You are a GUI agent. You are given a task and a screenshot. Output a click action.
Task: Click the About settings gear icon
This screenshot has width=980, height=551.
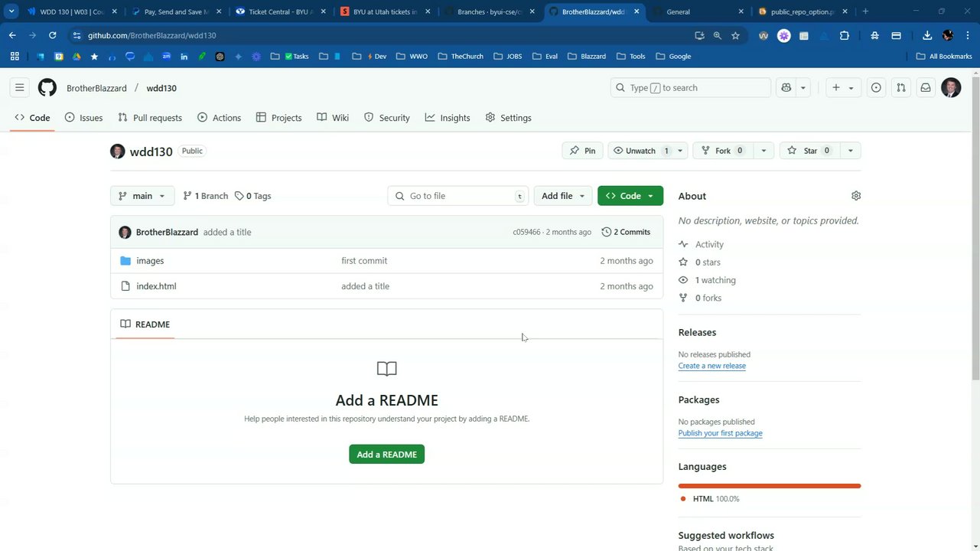(x=856, y=196)
